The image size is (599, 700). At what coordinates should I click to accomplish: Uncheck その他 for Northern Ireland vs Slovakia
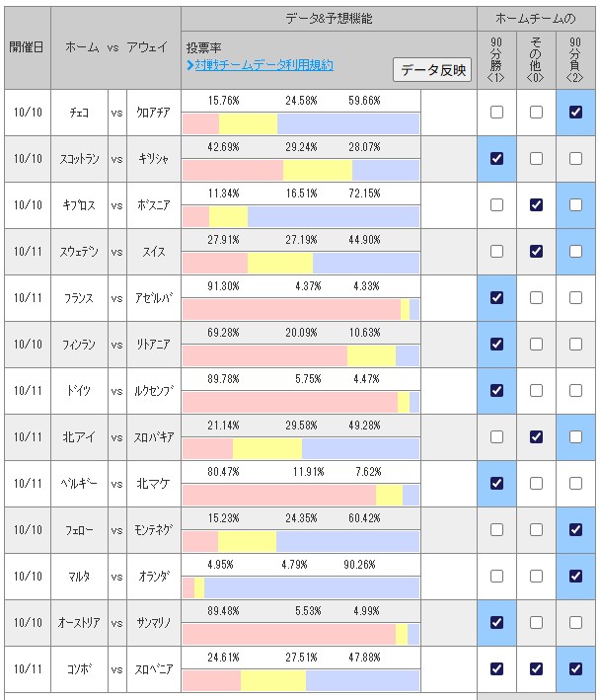[536, 437]
